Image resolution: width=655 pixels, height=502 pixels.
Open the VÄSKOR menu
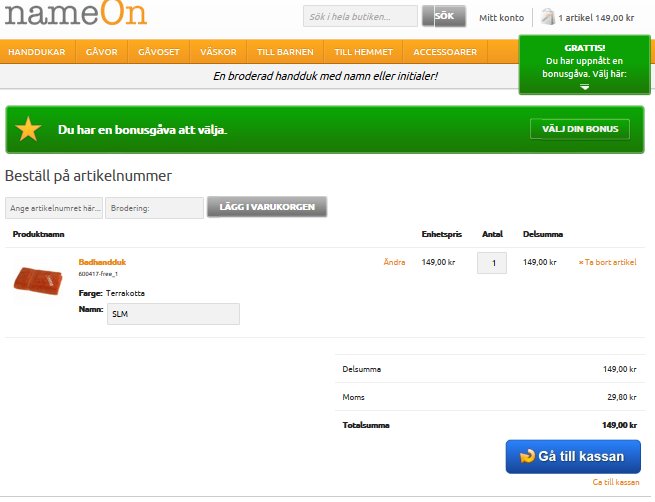click(218, 52)
